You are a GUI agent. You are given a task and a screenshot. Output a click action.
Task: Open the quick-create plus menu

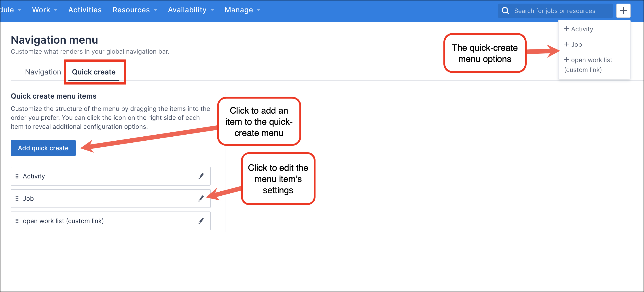click(623, 11)
